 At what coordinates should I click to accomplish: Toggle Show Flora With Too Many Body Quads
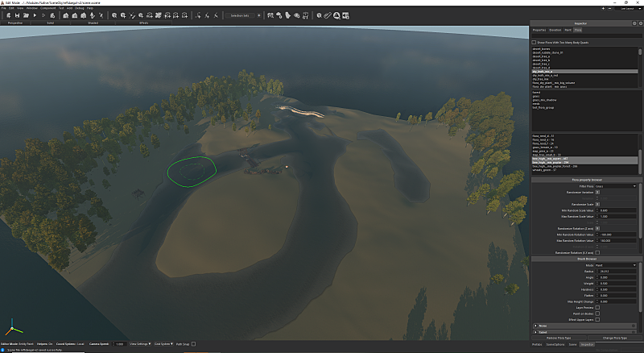tap(534, 43)
